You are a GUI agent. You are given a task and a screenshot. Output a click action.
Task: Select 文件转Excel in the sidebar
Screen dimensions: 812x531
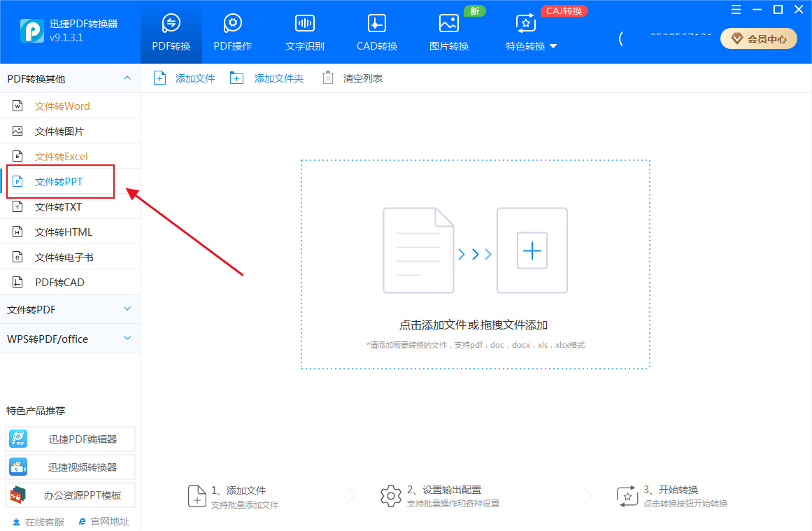point(71,157)
